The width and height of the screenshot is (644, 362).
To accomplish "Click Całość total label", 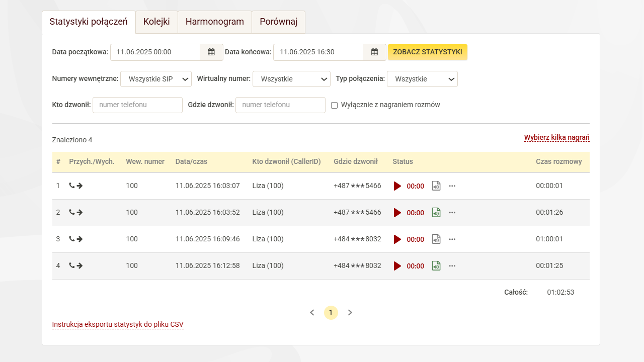I will click(516, 293).
